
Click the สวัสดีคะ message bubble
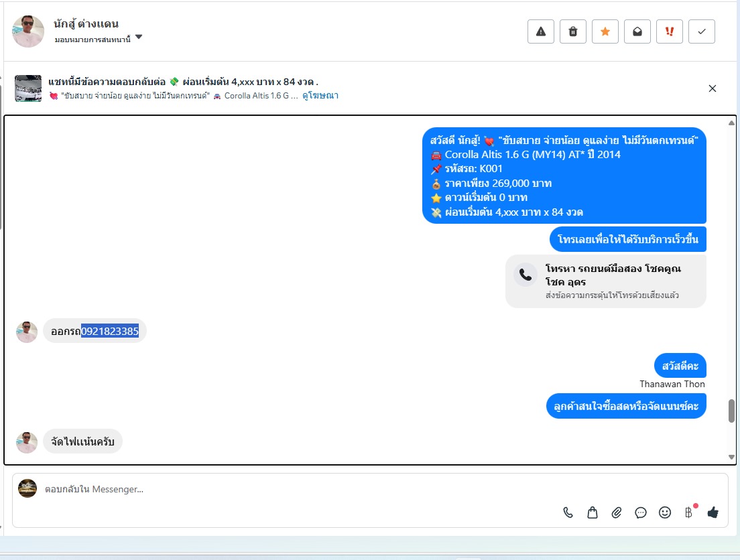pyautogui.click(x=680, y=366)
